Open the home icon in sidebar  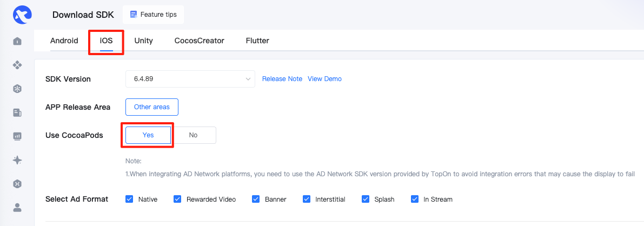tap(17, 41)
